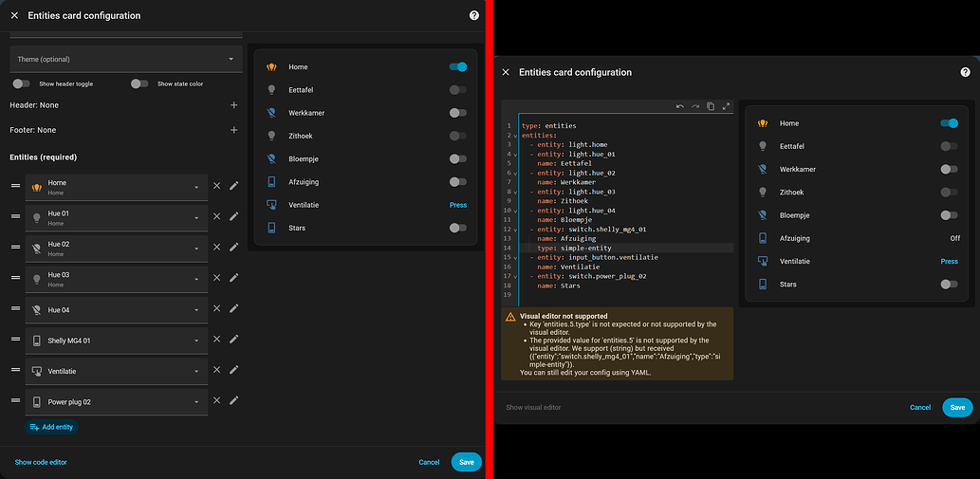Image resolution: width=980 pixels, height=479 pixels.
Task: Click Add entity button
Action: coord(52,427)
